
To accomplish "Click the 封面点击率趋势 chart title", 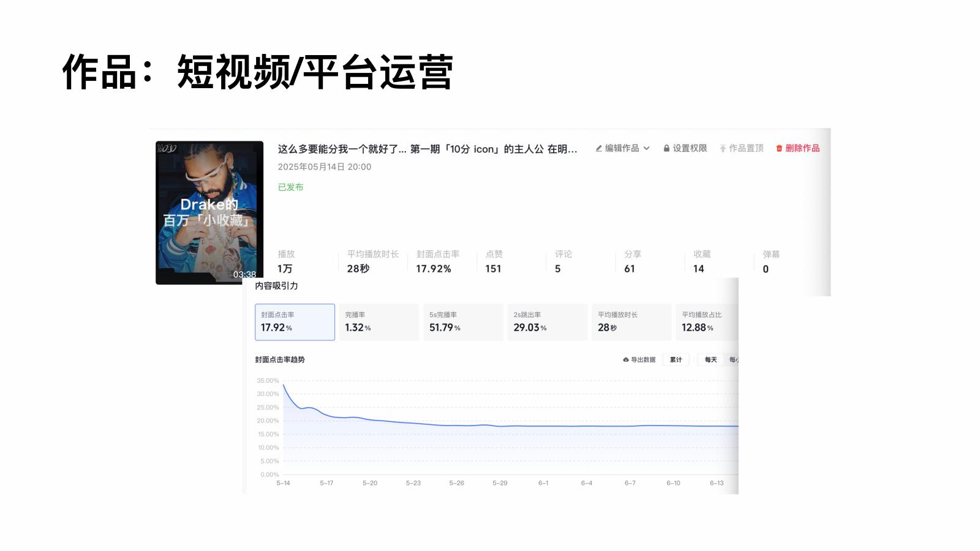I will [280, 360].
